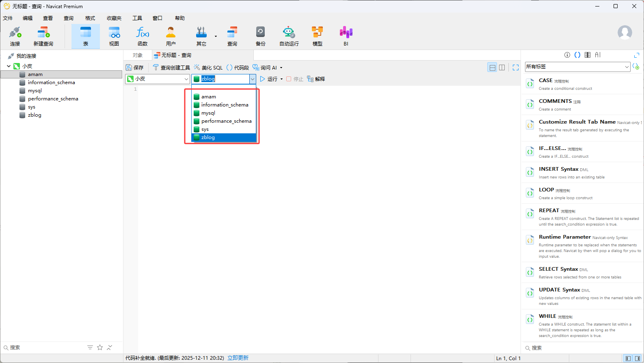Viewport: 644px width, 363px height.
Task: Toggle the horizontal split editor layout
Action: [492, 67]
